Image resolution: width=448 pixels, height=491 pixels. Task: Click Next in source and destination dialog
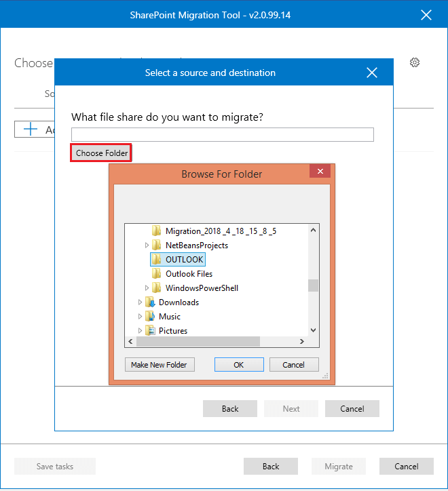tap(291, 409)
